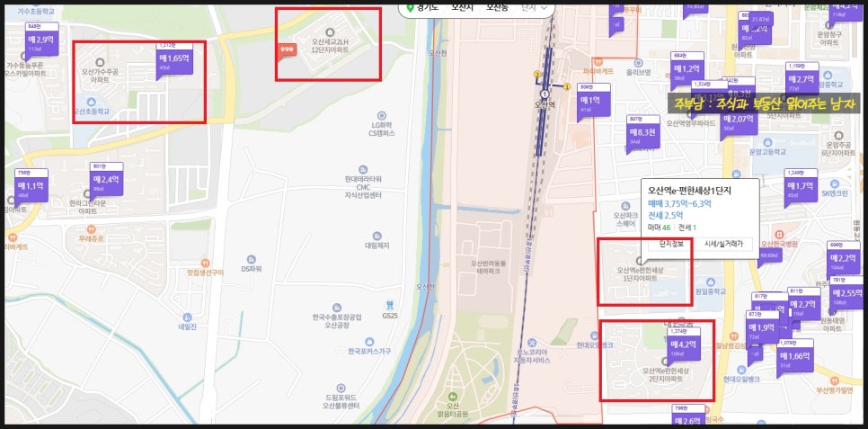The height and width of the screenshot is (429, 868).
Task: Click the 오산역e-편한세상1단지 popup title
Action: click(689, 191)
